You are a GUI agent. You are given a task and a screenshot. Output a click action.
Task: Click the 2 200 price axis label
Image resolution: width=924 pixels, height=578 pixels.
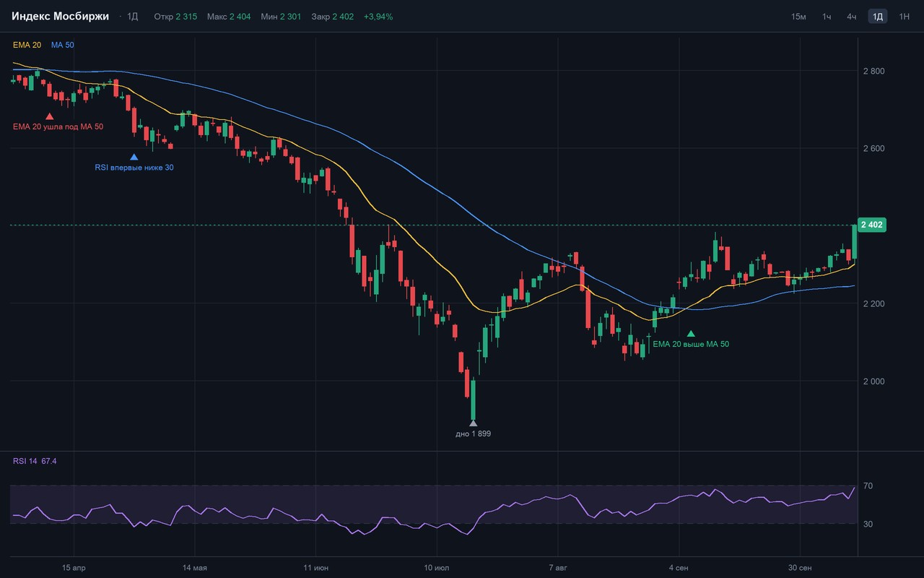pyautogui.click(x=873, y=303)
